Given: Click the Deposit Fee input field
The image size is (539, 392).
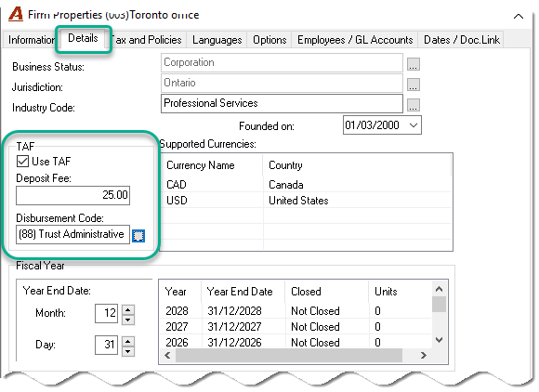Looking at the screenshot, I should point(72,195).
